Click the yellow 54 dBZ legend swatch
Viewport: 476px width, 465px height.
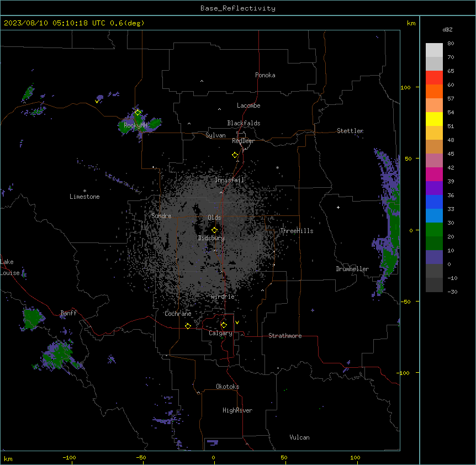(434, 119)
